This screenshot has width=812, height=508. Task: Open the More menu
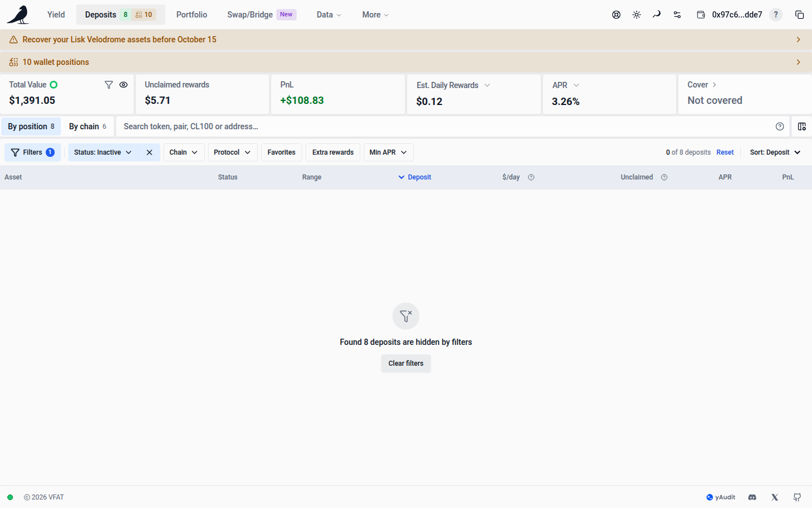tap(376, 15)
